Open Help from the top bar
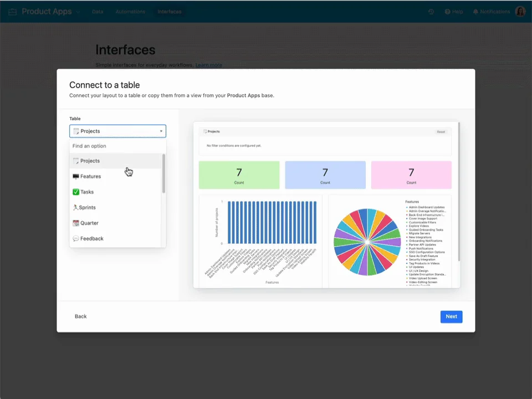 tap(453, 12)
